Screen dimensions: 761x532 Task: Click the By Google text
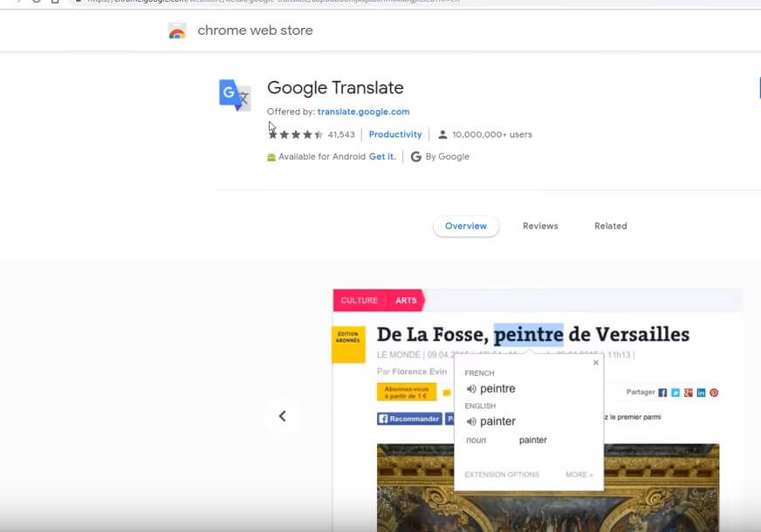[447, 157]
